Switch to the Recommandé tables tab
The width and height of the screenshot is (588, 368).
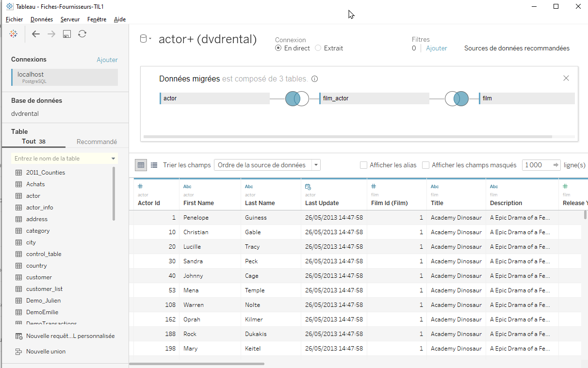point(97,142)
